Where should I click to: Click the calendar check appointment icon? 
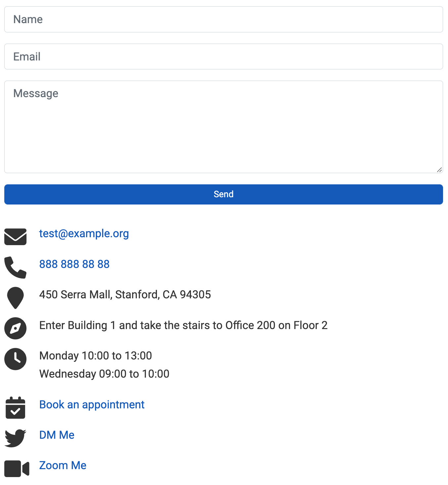15,408
